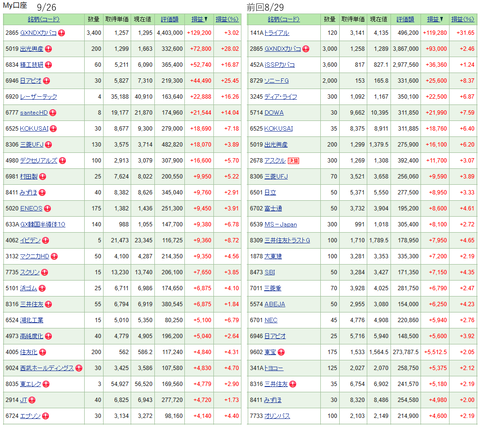Open the 8473 SBI stock link
The height and width of the screenshot is (431, 480).
pyautogui.click(x=270, y=272)
